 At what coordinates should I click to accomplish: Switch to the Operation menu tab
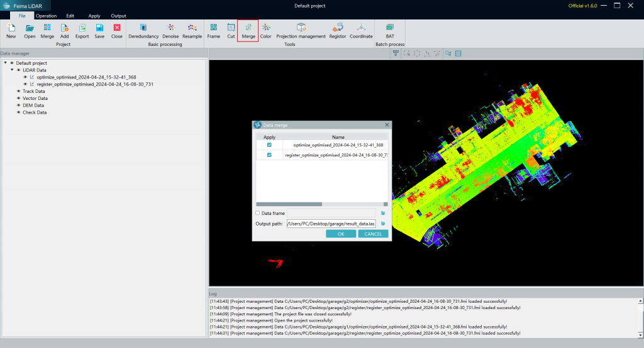[x=46, y=16]
